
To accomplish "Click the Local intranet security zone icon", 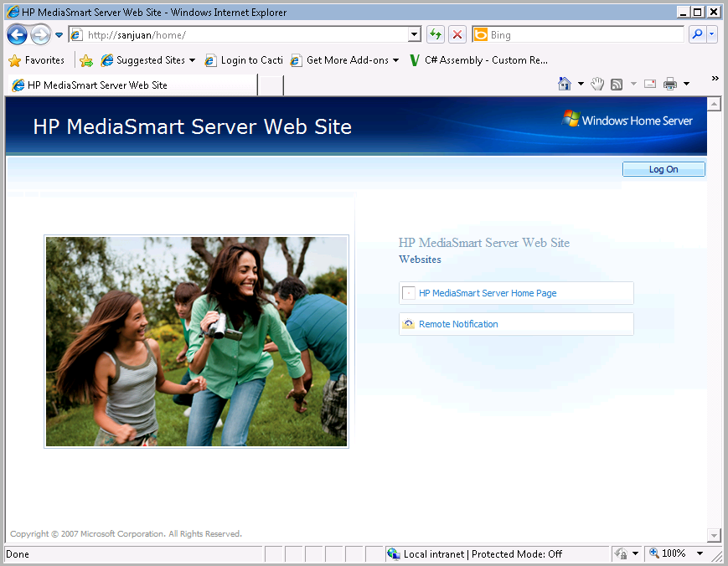I will tap(394, 553).
